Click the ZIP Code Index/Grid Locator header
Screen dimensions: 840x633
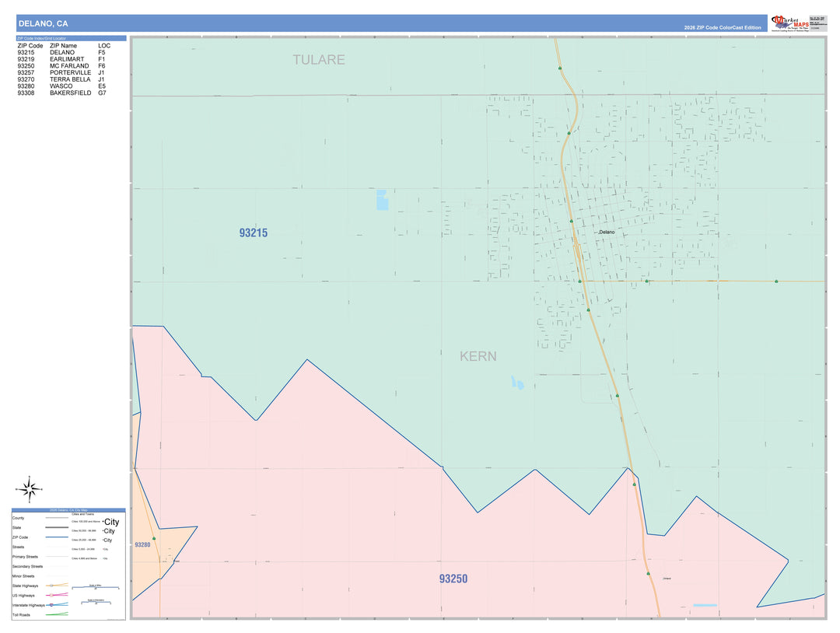point(72,39)
